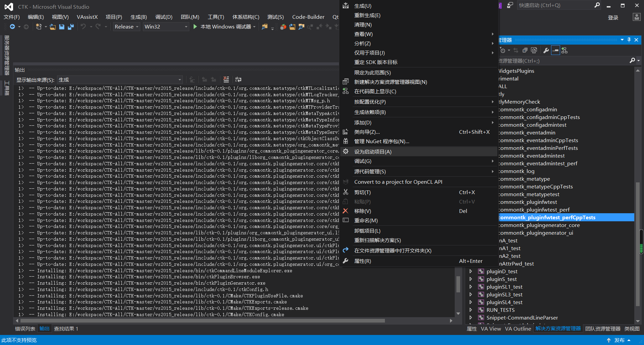
Task: Switch to the 团队资源管理器 tab
Action: (603, 329)
